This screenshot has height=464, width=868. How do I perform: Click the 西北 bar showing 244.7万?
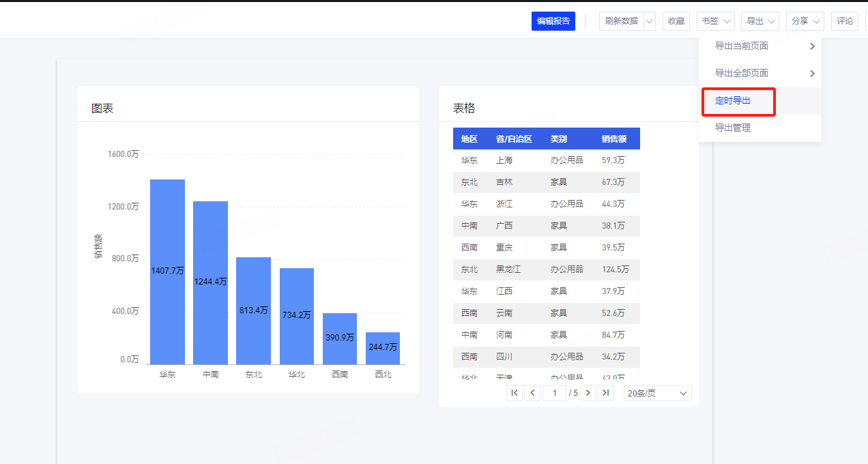(x=383, y=348)
